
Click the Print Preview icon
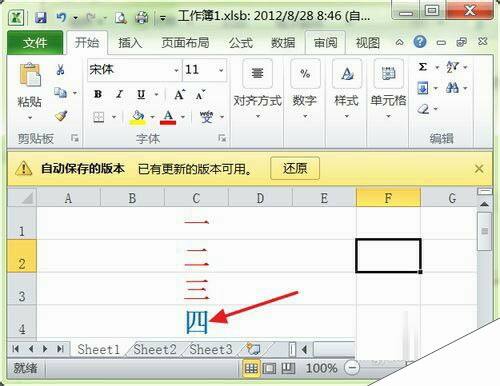120,18
